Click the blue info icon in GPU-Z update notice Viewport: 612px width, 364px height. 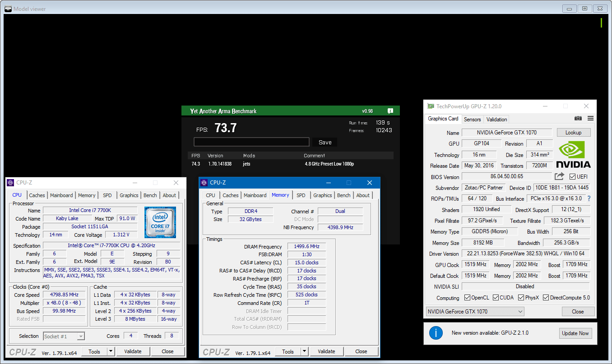click(436, 333)
